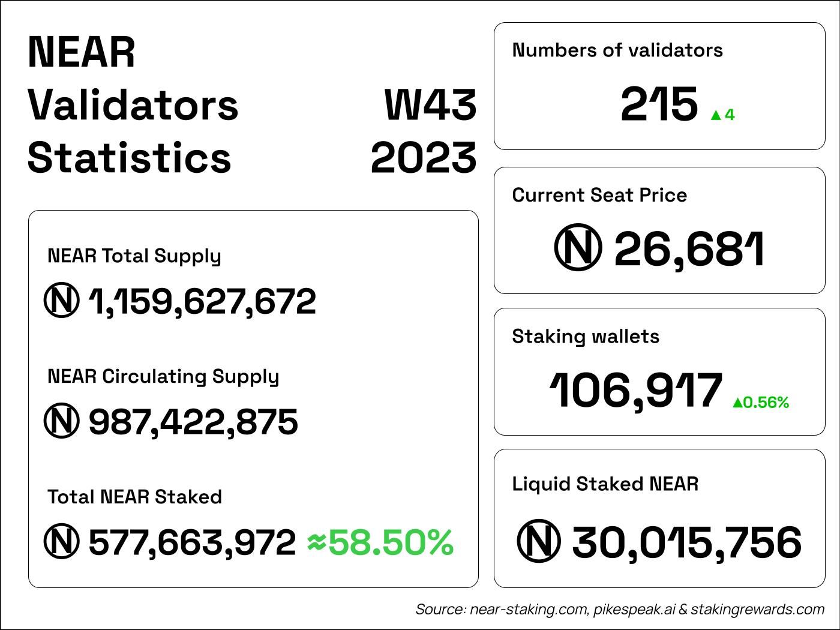Viewport: 840px width, 630px height.
Task: Click the NEAR logo in Liquid Staked card
Action: pos(539,541)
